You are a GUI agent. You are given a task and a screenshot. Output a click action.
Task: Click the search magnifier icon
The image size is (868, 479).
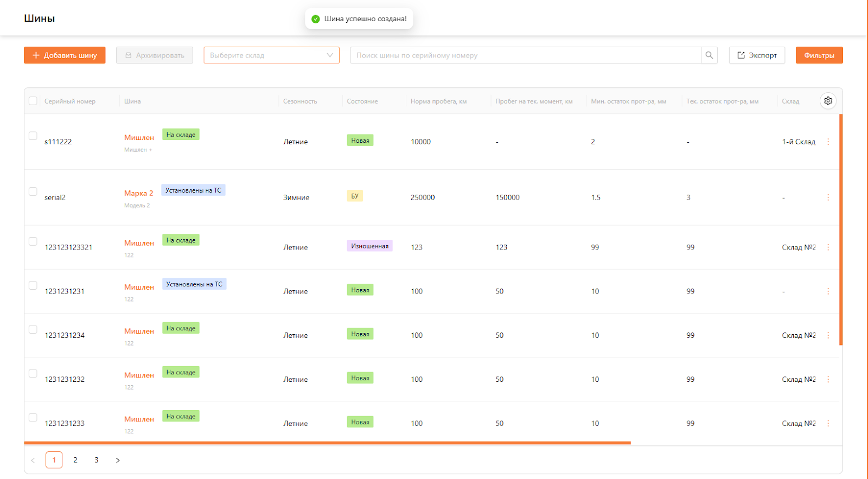click(x=709, y=55)
